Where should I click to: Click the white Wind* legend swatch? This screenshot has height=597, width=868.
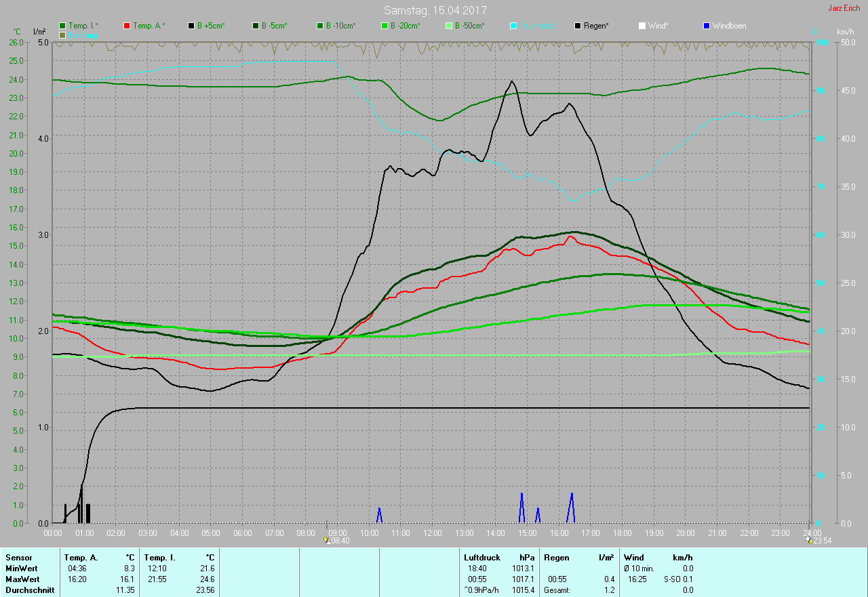click(x=642, y=26)
